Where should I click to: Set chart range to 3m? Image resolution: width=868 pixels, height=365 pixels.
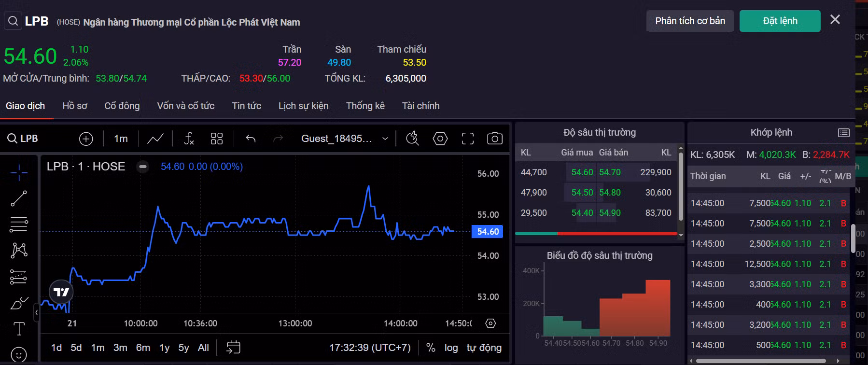point(120,348)
